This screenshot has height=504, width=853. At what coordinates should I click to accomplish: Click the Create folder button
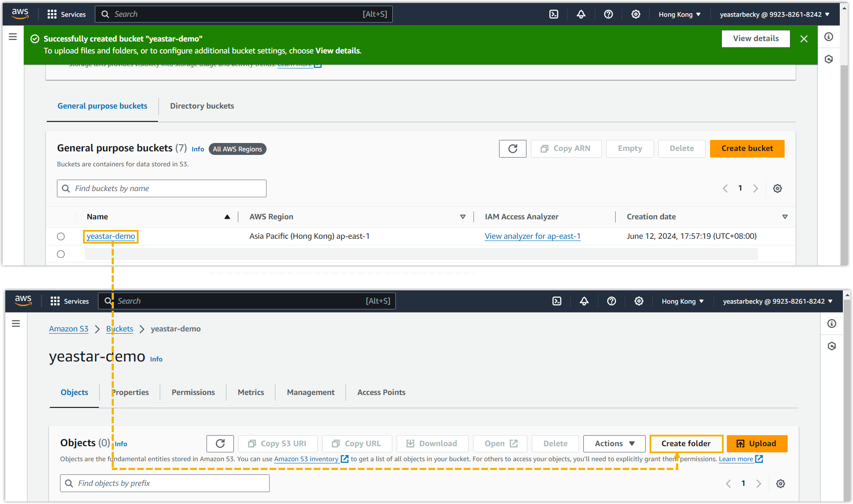point(686,444)
